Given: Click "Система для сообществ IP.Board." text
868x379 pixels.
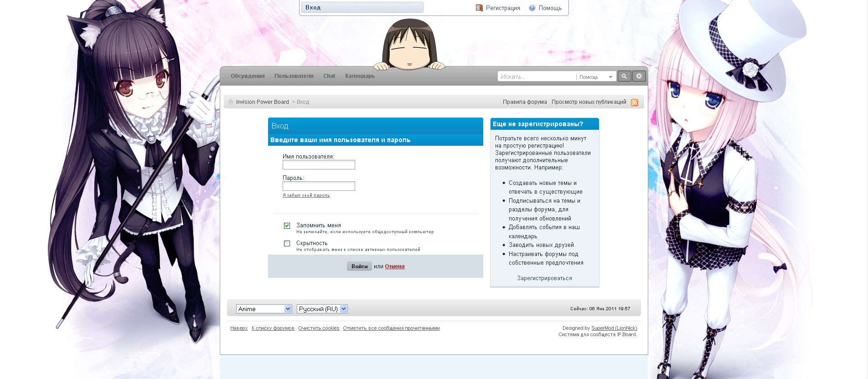Looking at the screenshot, I should pyautogui.click(x=598, y=334).
